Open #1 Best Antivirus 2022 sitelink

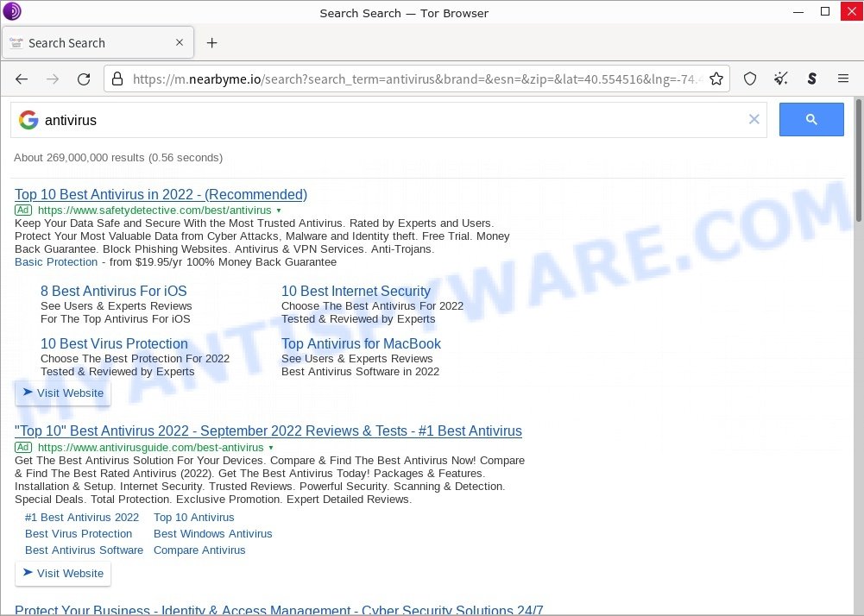click(82, 518)
